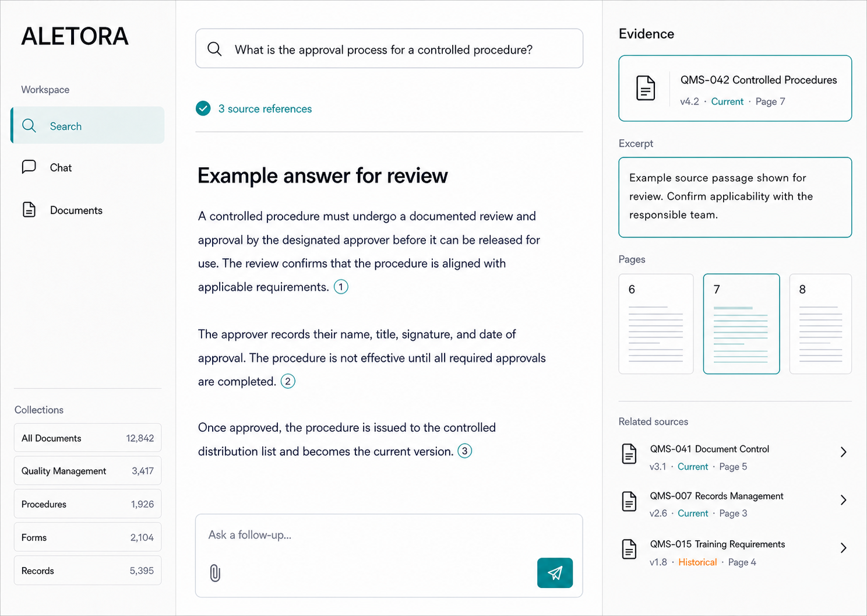Click the count 12,842
The image size is (867, 616).
(140, 438)
